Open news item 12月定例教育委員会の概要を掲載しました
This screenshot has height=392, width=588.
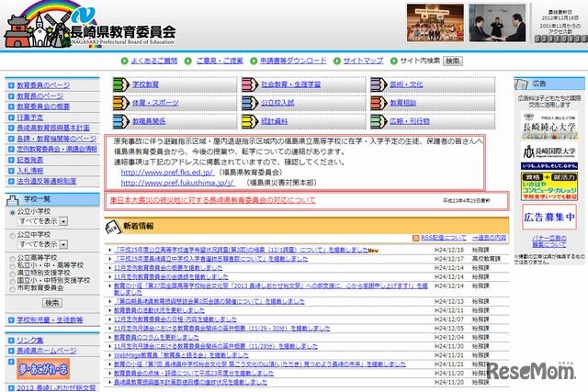click(168, 268)
